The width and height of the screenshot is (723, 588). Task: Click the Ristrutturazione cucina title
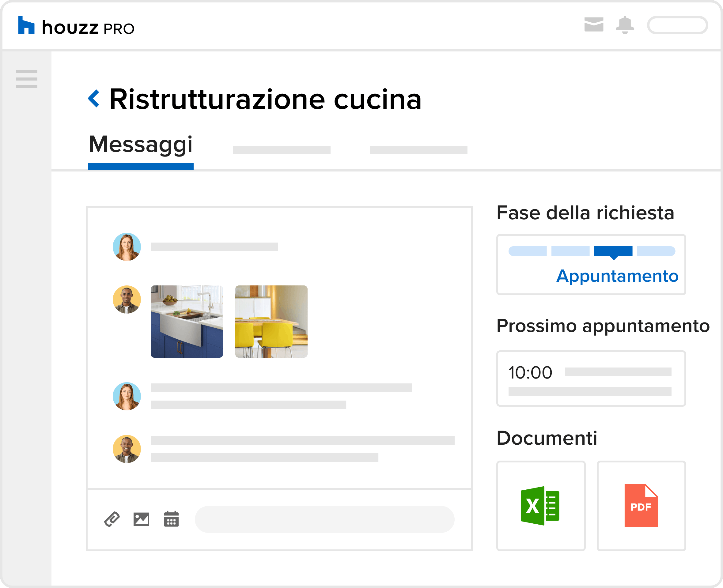pos(266,99)
